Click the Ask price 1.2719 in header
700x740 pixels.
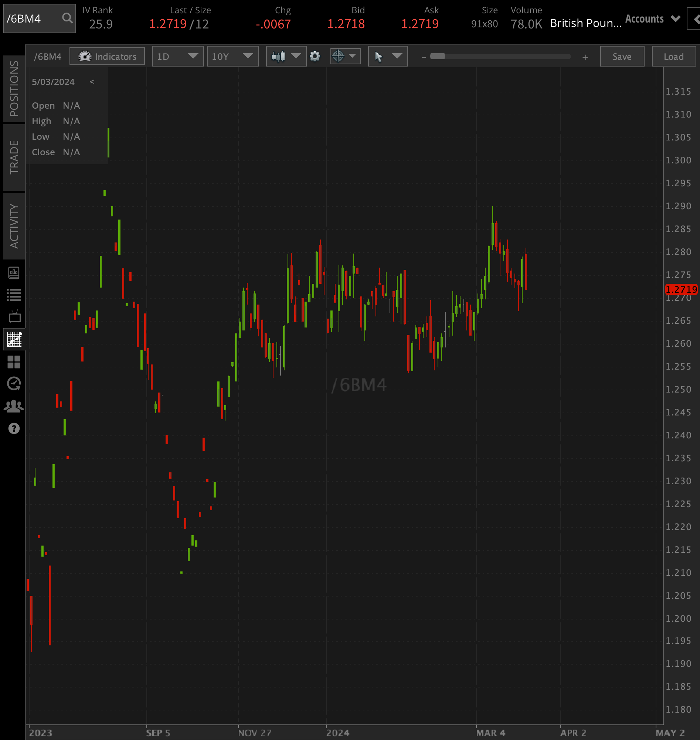[420, 24]
